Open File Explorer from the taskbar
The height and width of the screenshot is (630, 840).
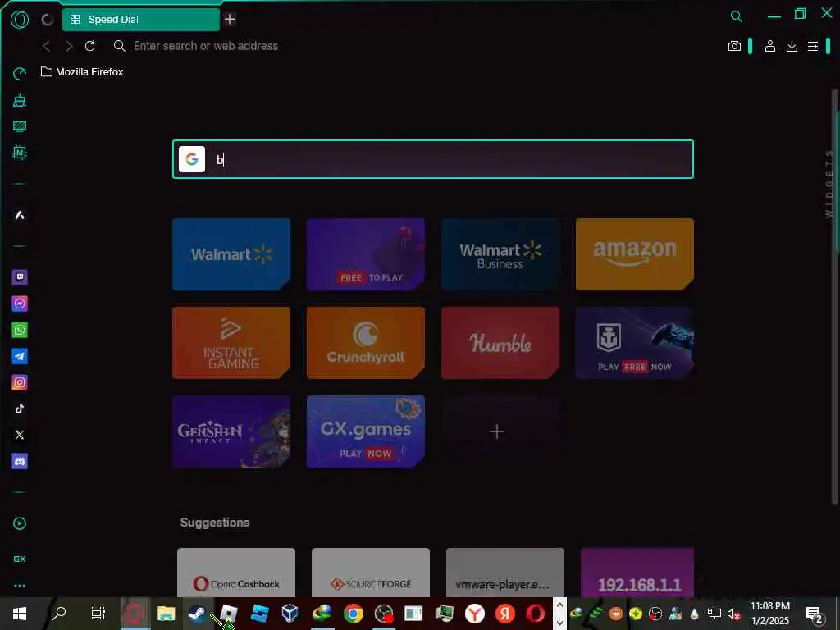(166, 613)
